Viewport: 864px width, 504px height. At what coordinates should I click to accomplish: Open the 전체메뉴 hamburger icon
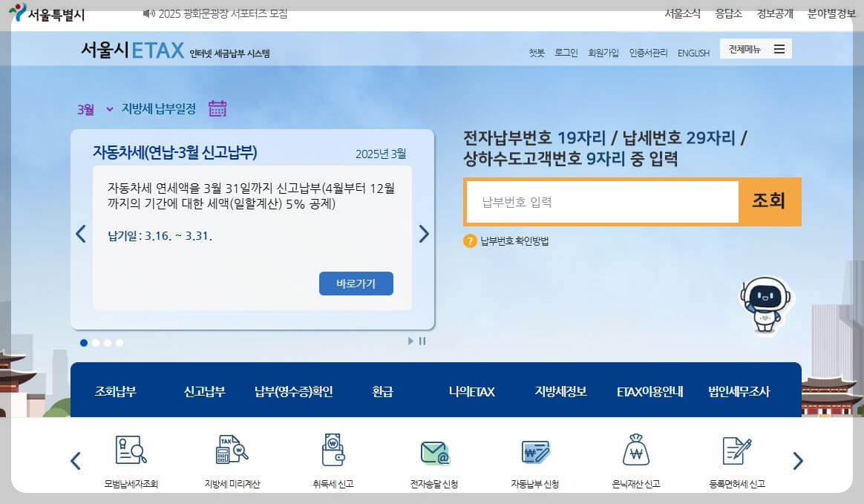point(779,48)
